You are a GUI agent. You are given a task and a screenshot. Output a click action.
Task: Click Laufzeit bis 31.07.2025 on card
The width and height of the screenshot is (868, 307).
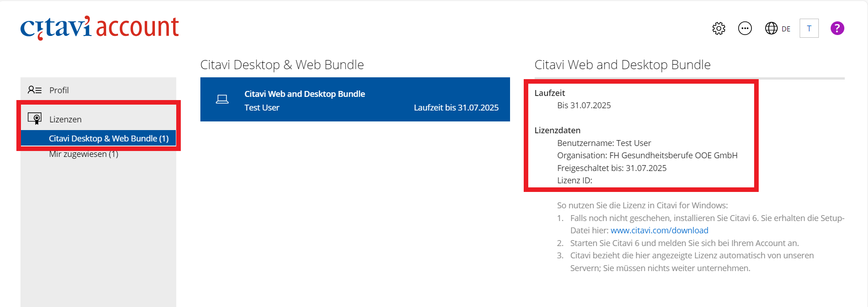point(456,108)
